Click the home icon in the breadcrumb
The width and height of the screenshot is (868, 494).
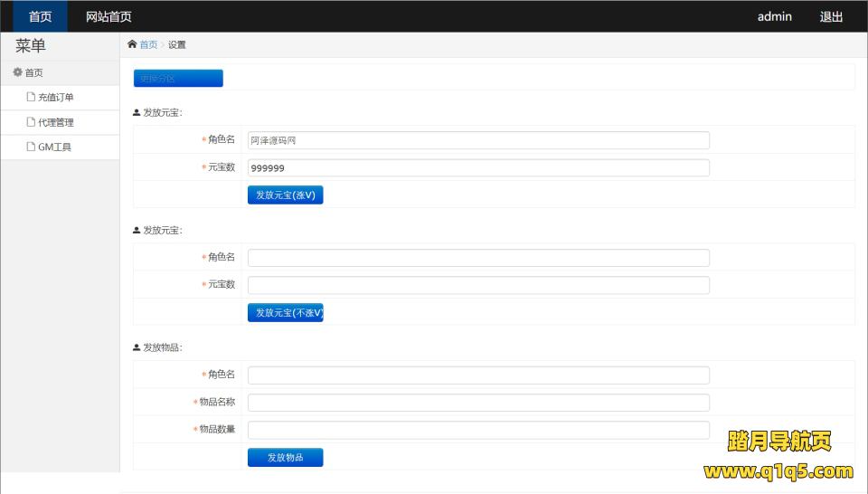[132, 44]
